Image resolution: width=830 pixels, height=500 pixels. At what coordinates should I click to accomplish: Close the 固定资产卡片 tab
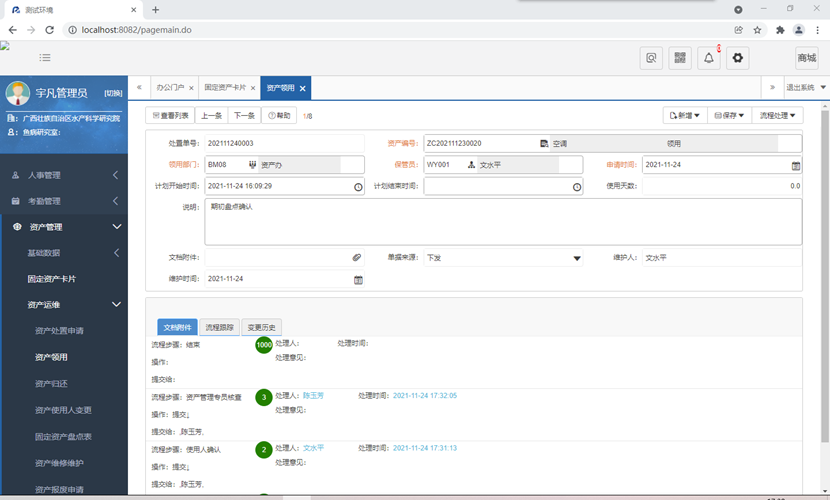point(253,88)
